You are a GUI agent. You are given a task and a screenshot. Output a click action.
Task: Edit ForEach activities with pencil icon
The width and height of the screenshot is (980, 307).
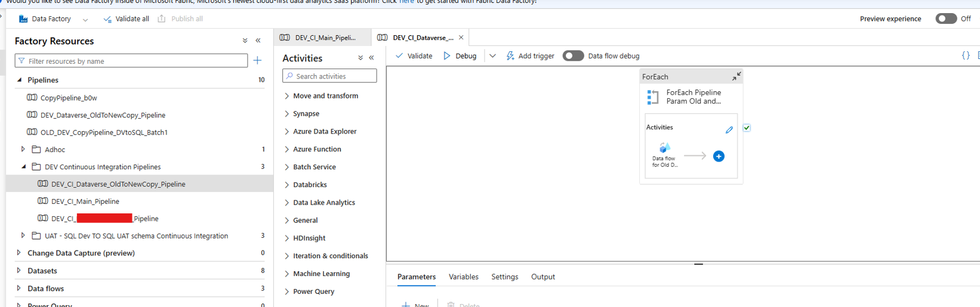click(729, 129)
